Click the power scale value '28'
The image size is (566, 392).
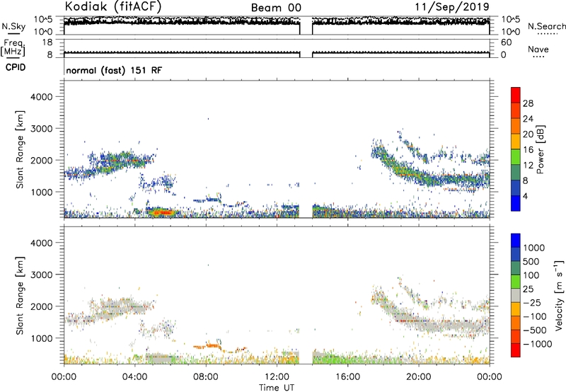pos(528,103)
